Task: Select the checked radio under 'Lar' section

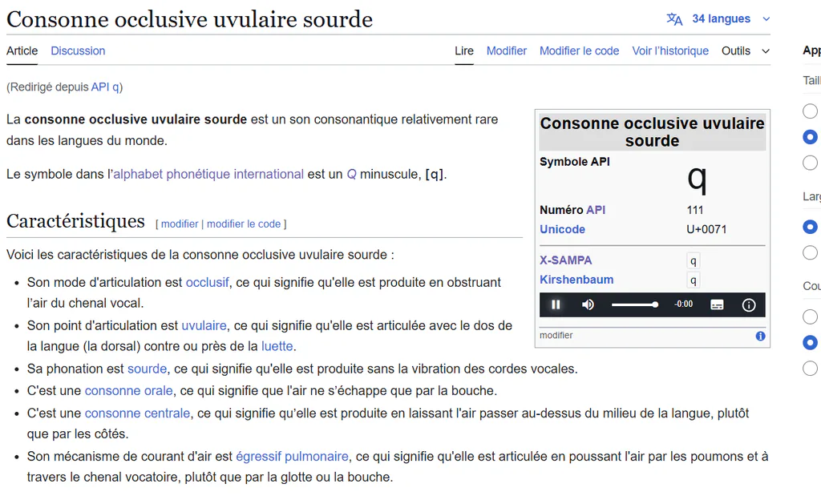Action: [810, 227]
